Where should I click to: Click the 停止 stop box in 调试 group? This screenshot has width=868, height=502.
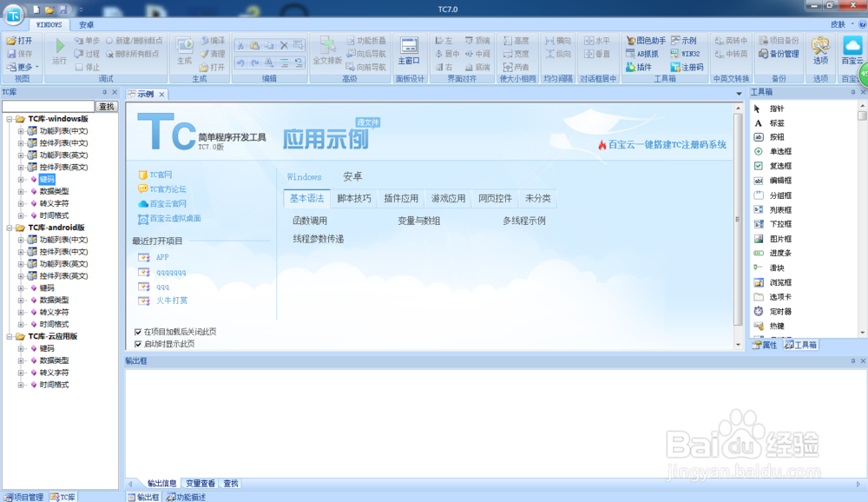[x=79, y=67]
